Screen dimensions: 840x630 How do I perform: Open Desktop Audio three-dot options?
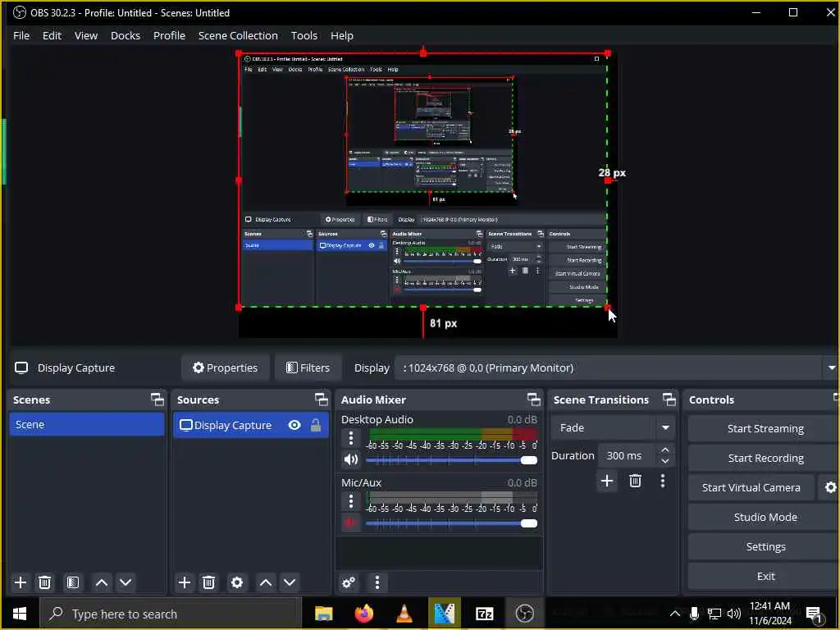[351, 438]
